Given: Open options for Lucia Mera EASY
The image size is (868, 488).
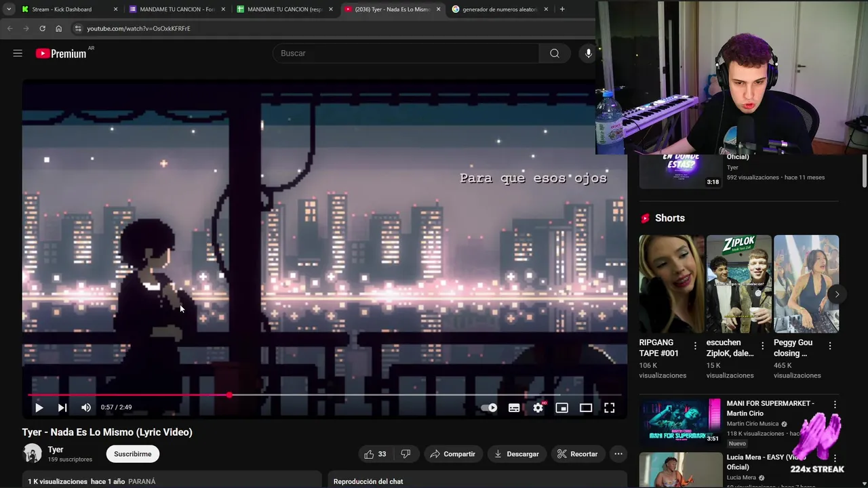Looking at the screenshot, I should (x=835, y=459).
